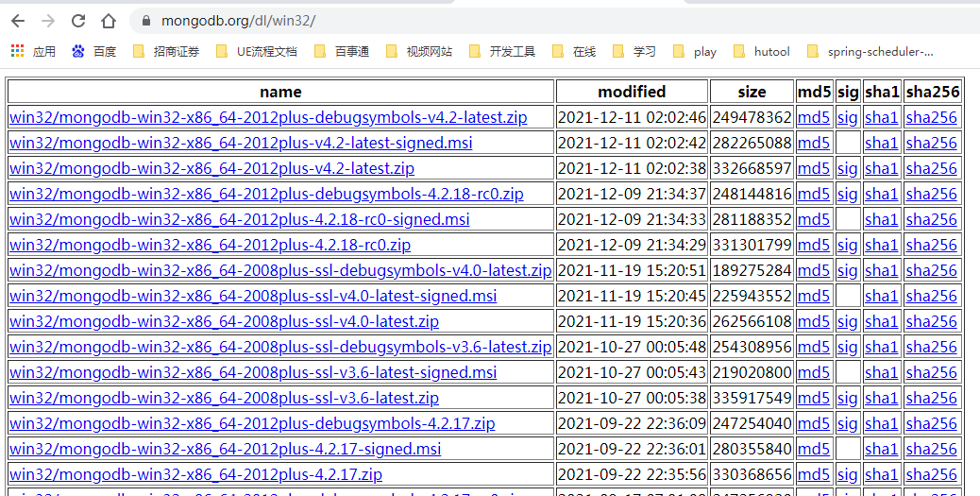
Task: Download 2012plus-4.2.17.zip link
Action: coord(195,474)
